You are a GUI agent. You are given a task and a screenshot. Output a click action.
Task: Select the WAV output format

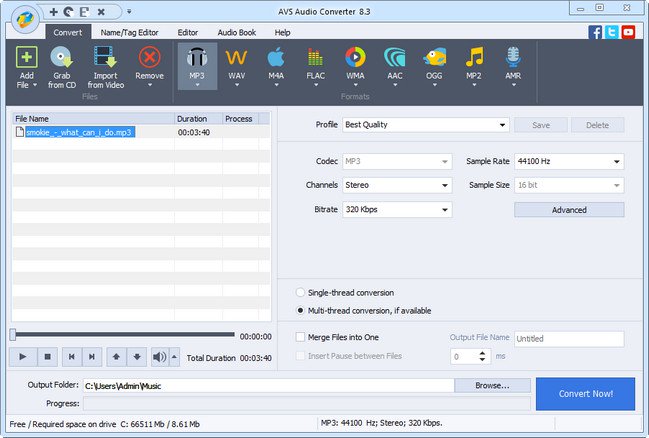click(236, 58)
